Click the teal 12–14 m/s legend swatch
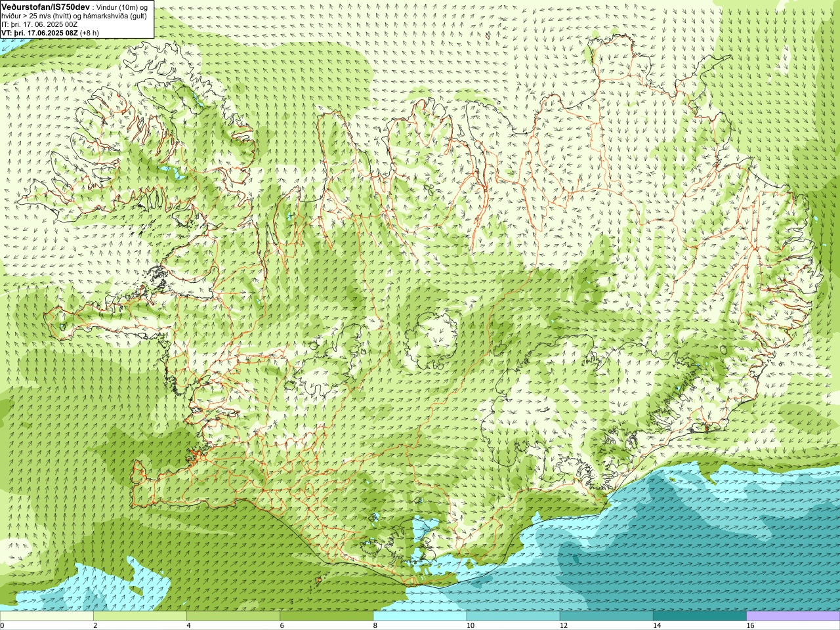 [606, 616]
